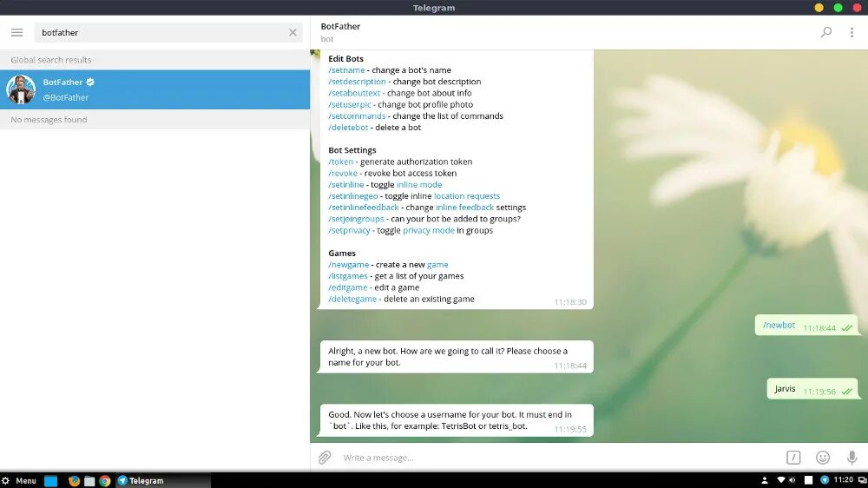Screen dimensions: 868x488
Task: Open the game link after 'create a new'
Action: coord(437,265)
